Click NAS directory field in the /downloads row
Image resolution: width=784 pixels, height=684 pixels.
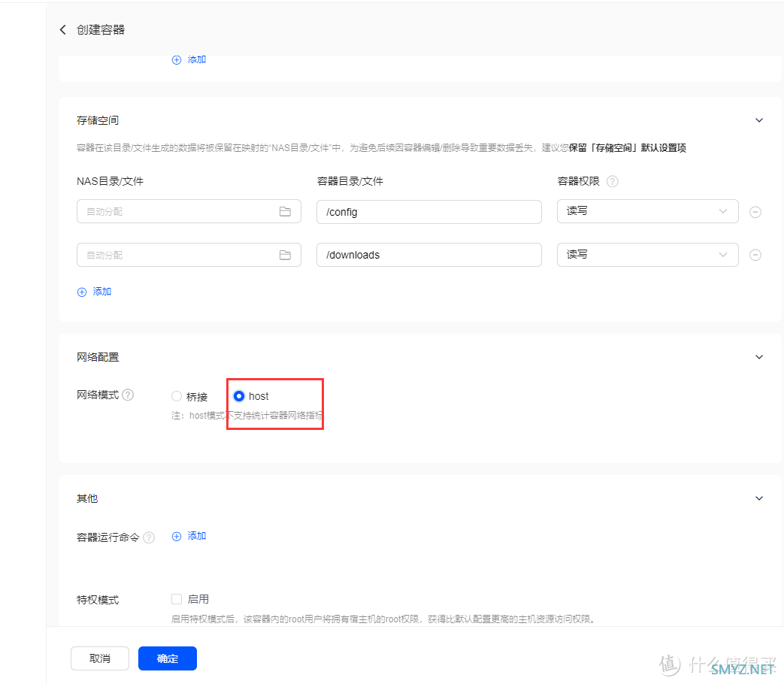[189, 255]
